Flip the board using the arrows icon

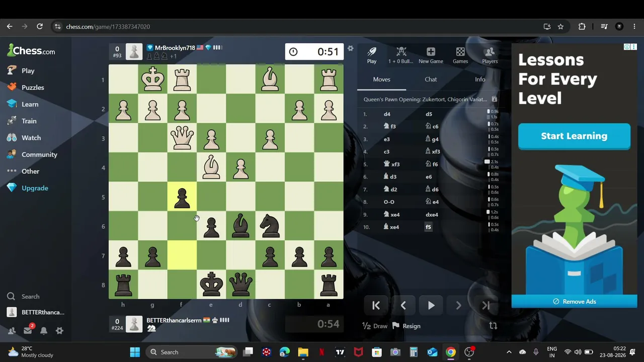tap(493, 326)
